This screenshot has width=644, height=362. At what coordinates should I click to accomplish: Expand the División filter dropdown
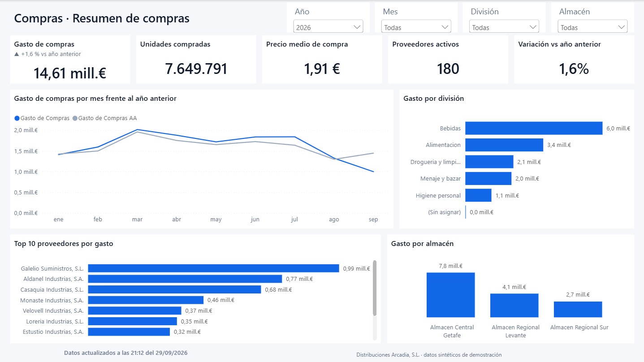tap(504, 27)
